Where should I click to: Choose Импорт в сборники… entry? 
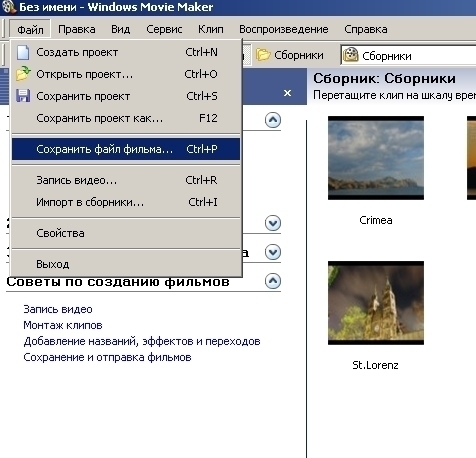[x=126, y=202]
